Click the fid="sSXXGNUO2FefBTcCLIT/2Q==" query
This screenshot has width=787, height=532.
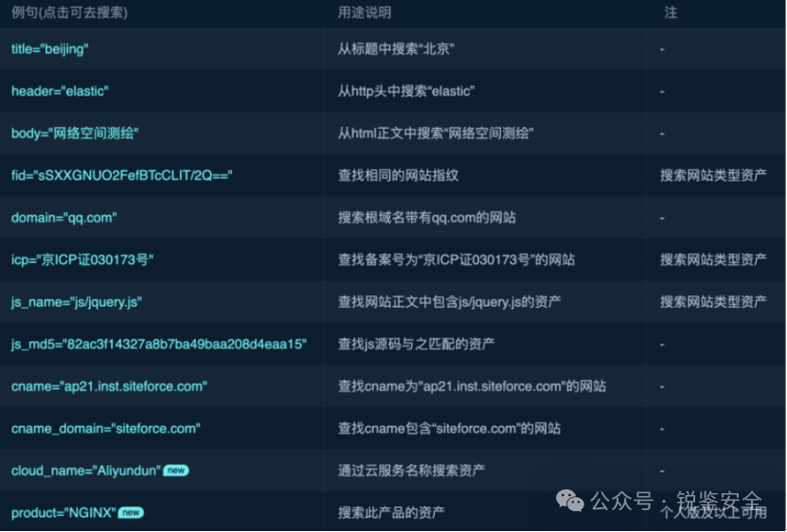click(x=122, y=176)
